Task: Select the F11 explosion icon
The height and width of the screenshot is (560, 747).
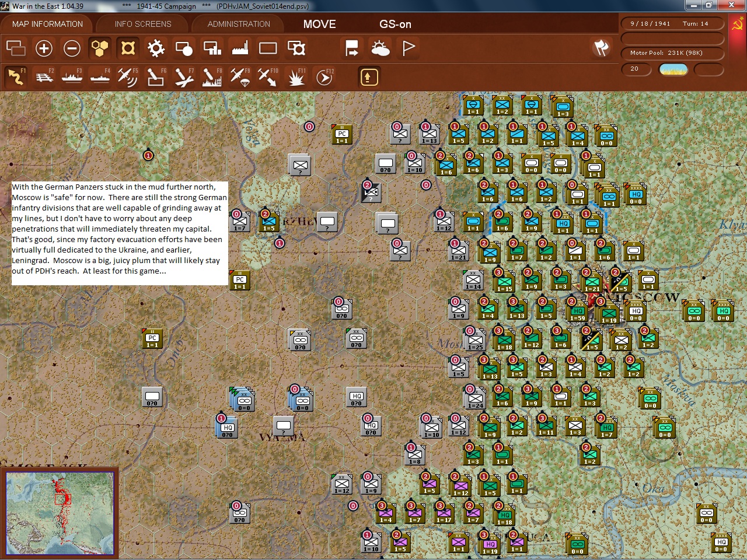Action: click(x=296, y=77)
